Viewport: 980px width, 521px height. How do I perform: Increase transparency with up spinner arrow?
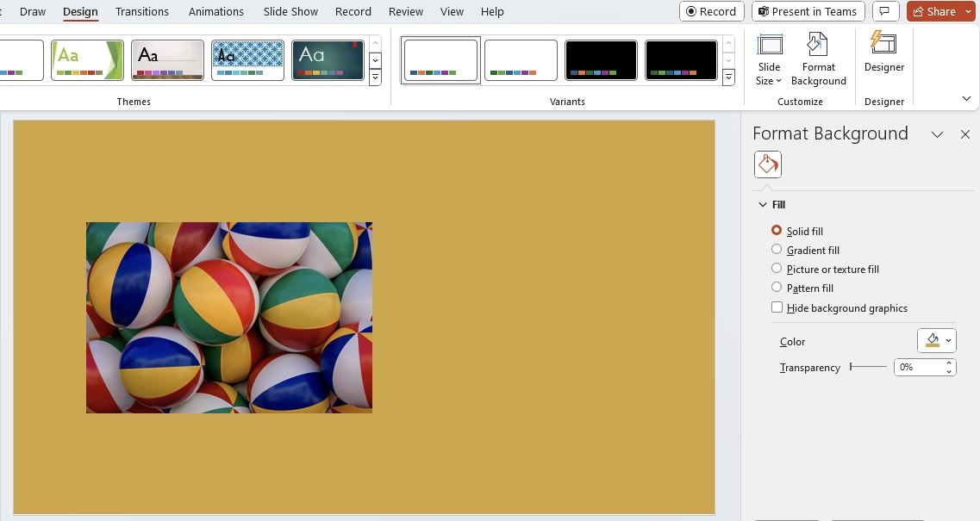[x=949, y=363]
